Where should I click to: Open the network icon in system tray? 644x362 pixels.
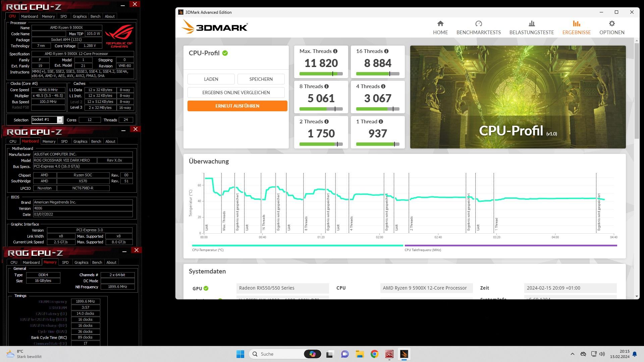(x=594, y=354)
